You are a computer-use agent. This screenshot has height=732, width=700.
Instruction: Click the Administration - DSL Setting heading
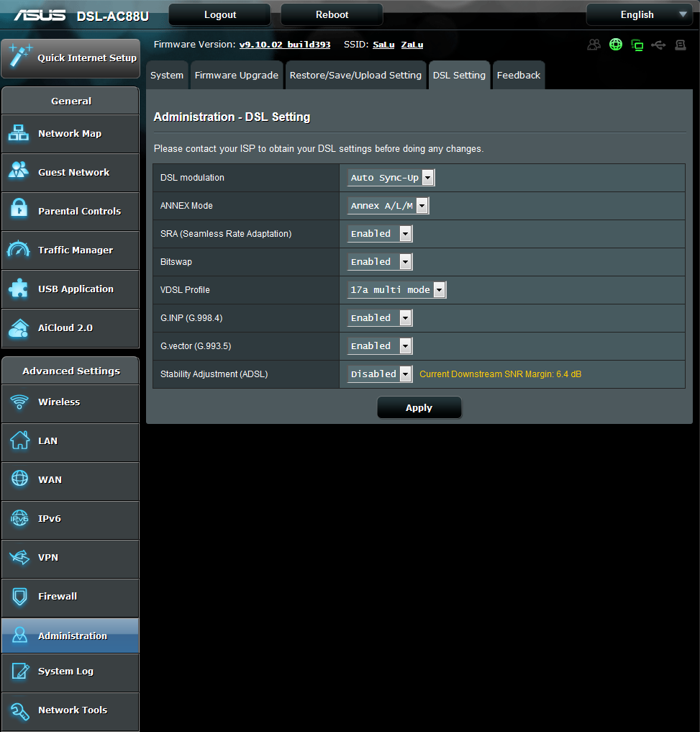tap(232, 117)
